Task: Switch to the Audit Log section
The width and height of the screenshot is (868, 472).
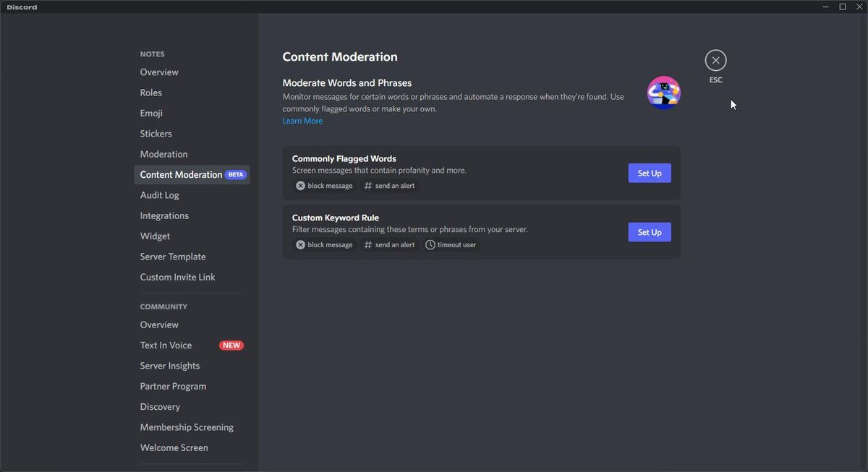Action: pyautogui.click(x=159, y=194)
